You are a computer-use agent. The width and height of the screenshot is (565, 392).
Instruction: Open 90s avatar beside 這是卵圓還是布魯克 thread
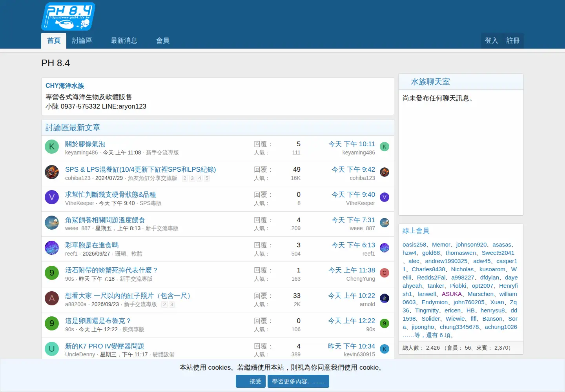tap(52, 323)
